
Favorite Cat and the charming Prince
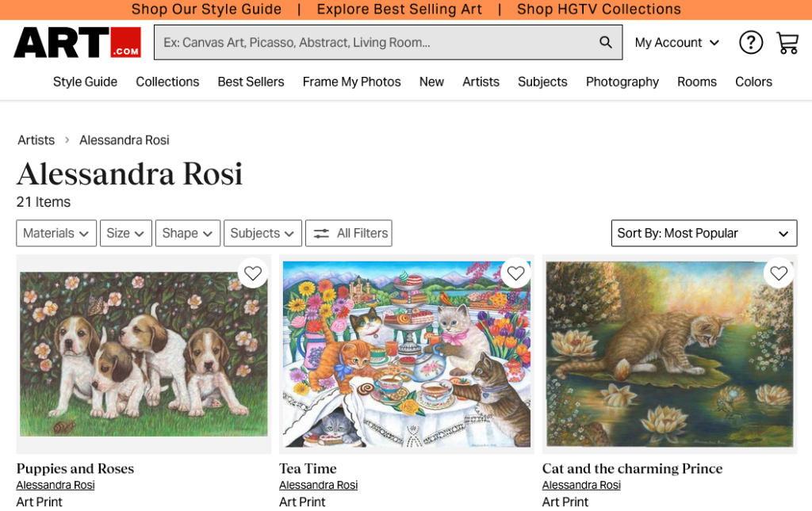tap(779, 273)
